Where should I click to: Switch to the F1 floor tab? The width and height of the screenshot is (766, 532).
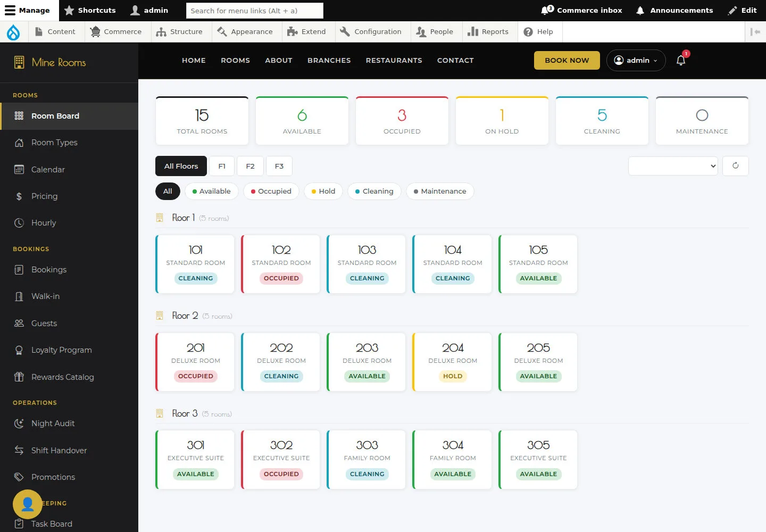222,166
